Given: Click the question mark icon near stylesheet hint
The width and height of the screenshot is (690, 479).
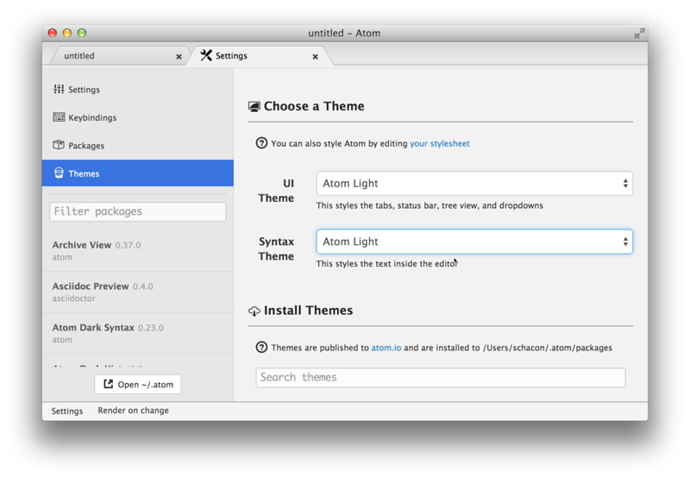Looking at the screenshot, I should point(262,144).
